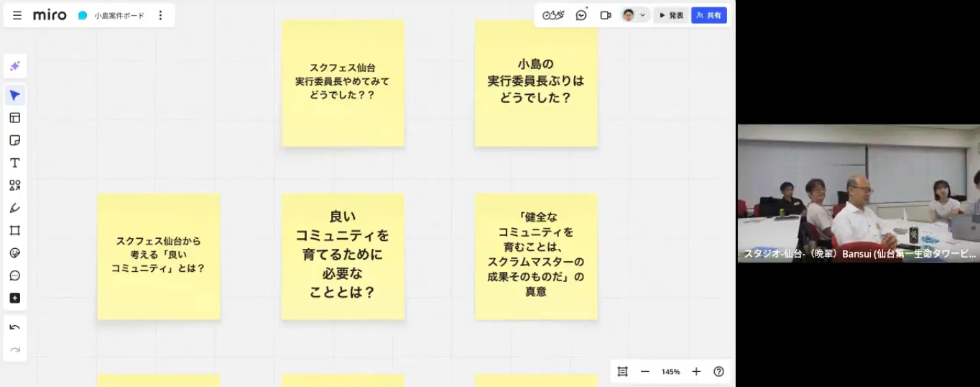Viewport: 980px width, 387px height.
Task: Select the pen drawing tool
Action: pos(14,208)
